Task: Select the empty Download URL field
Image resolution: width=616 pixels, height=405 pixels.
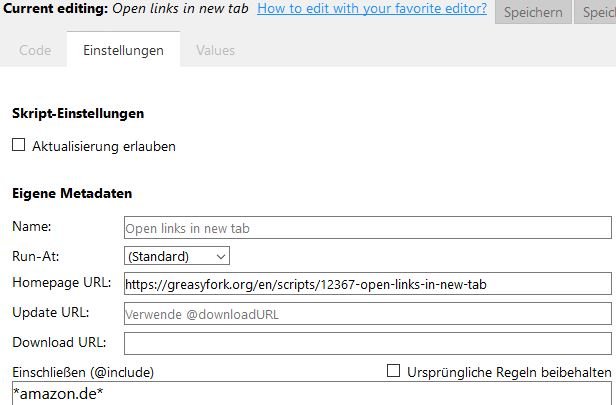Action: coord(367,343)
